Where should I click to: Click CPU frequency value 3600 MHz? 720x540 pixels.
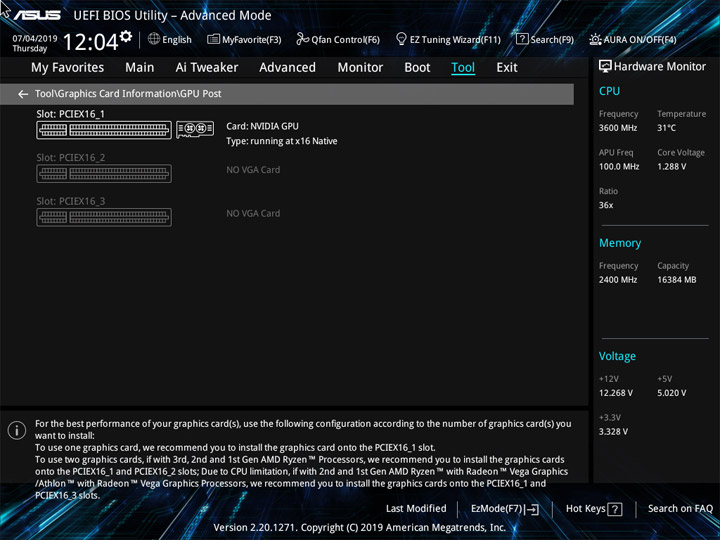coord(618,128)
